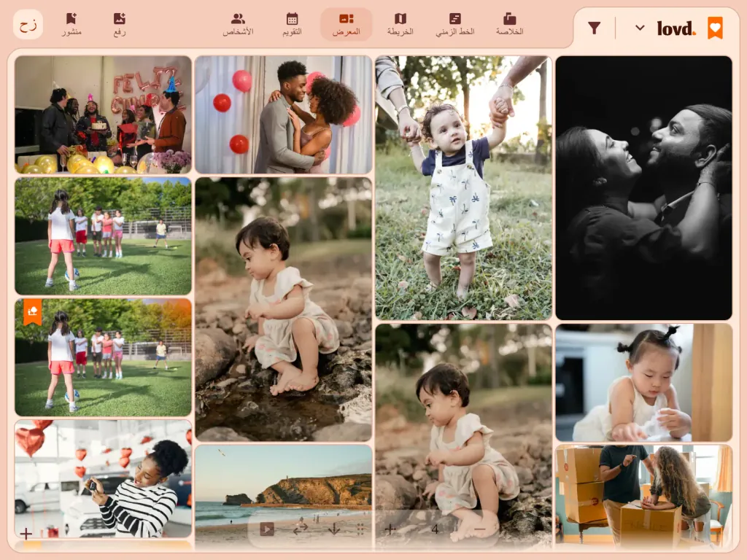
Task: Open the filter funnel icon
Action: tap(594, 28)
